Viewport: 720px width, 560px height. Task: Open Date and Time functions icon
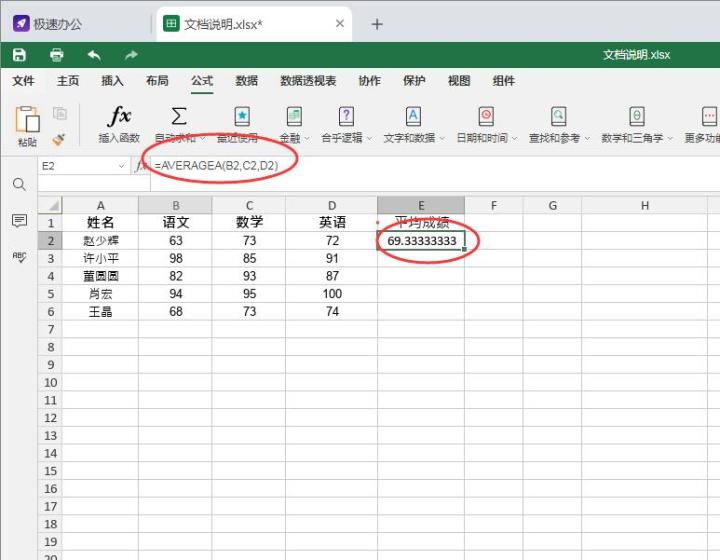point(486,117)
